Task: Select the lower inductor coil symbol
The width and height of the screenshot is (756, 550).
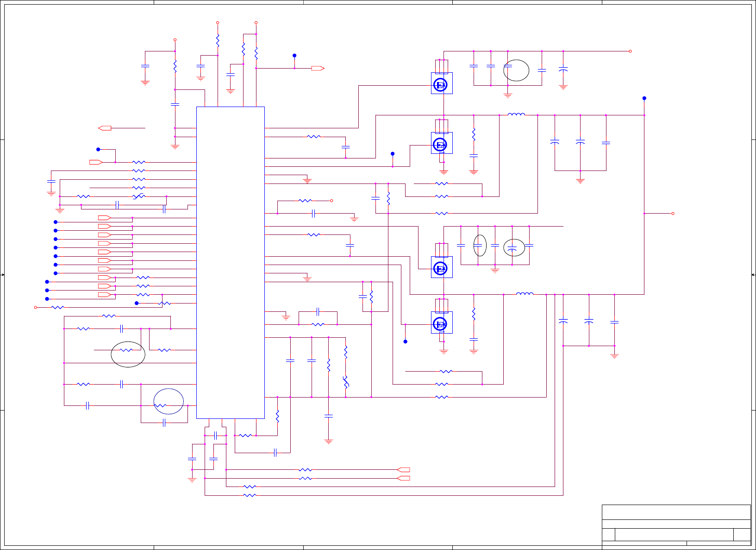Action: (525, 293)
